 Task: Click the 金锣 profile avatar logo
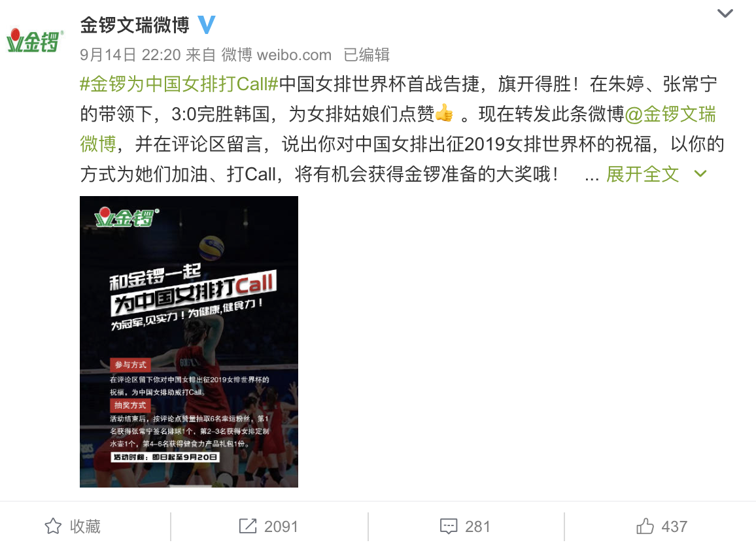coord(35,41)
